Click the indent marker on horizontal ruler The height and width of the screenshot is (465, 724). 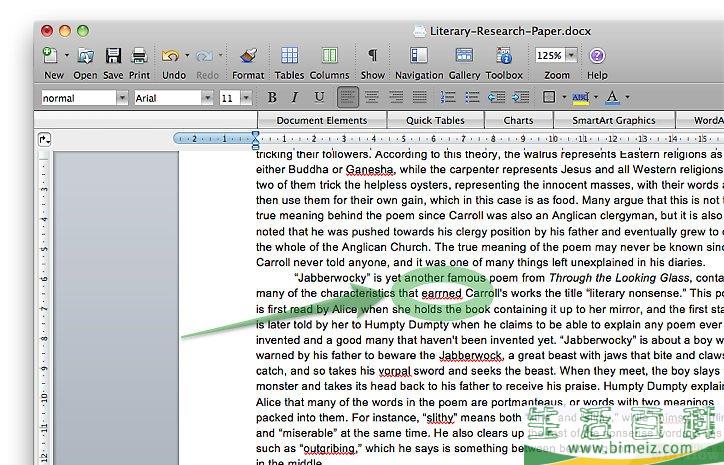[x=255, y=139]
